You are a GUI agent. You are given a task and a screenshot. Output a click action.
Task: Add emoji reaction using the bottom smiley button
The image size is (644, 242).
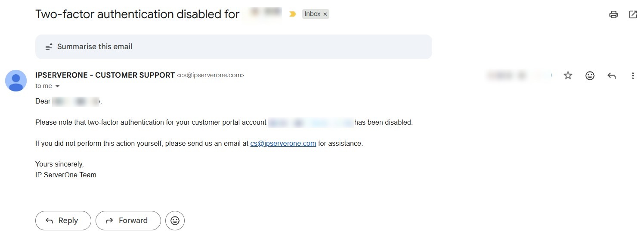(x=175, y=220)
